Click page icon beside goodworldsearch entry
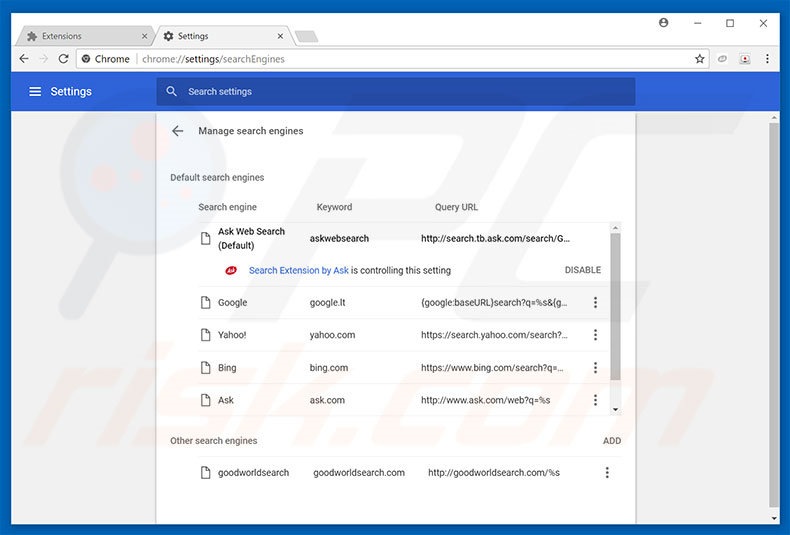 206,473
